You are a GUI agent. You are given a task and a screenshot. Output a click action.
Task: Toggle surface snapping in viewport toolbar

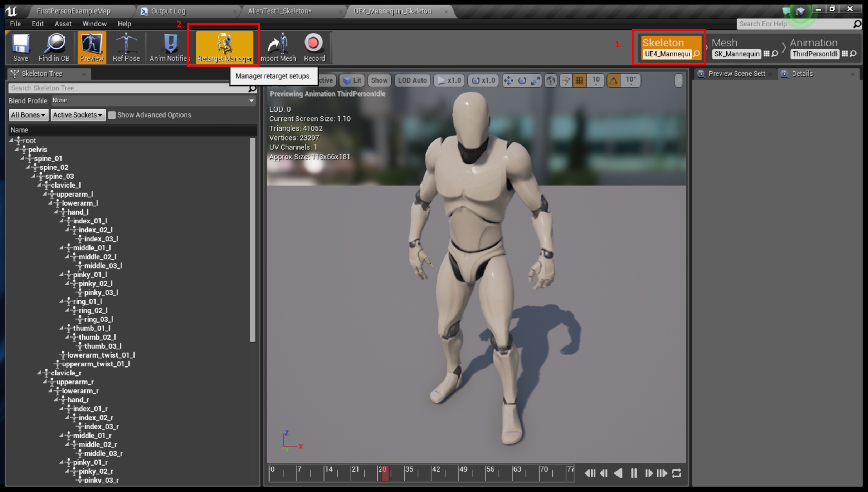(566, 80)
